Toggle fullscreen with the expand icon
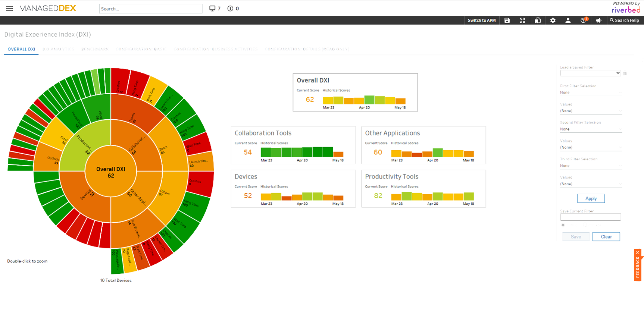 coord(522,21)
